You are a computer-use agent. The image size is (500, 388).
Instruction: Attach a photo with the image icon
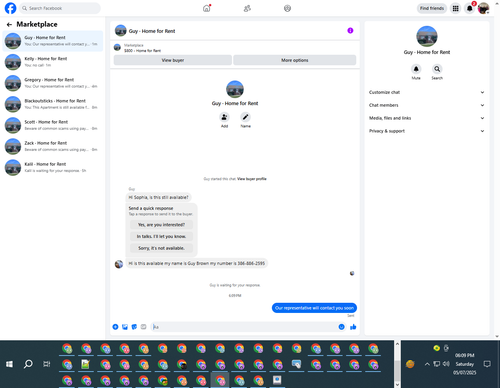[125, 327]
